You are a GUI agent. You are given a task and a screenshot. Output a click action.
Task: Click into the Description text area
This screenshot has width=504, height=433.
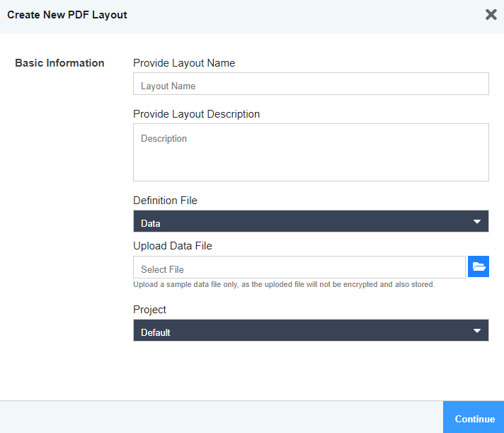tap(311, 152)
